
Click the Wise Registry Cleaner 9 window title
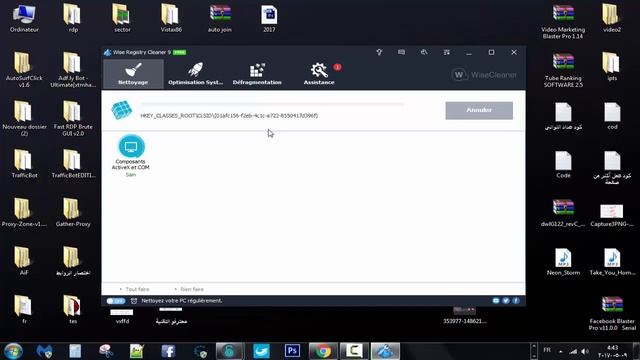pyautogui.click(x=142, y=52)
